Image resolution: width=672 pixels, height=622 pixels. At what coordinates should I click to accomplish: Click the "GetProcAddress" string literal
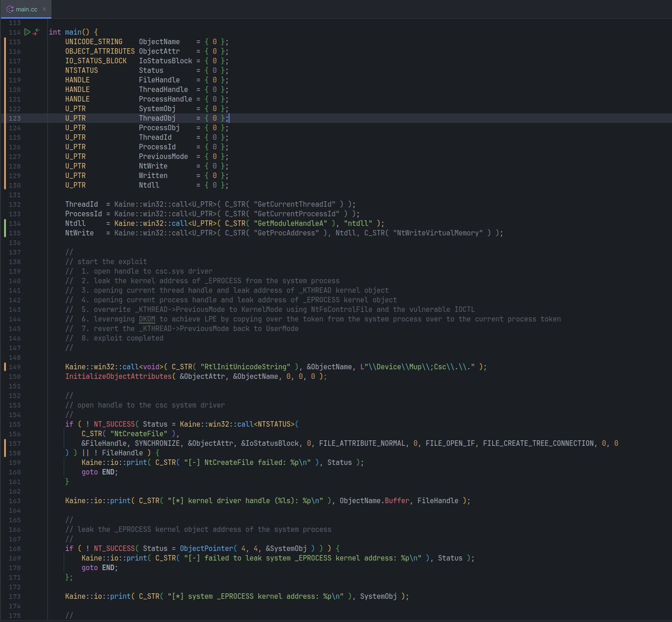pos(287,233)
